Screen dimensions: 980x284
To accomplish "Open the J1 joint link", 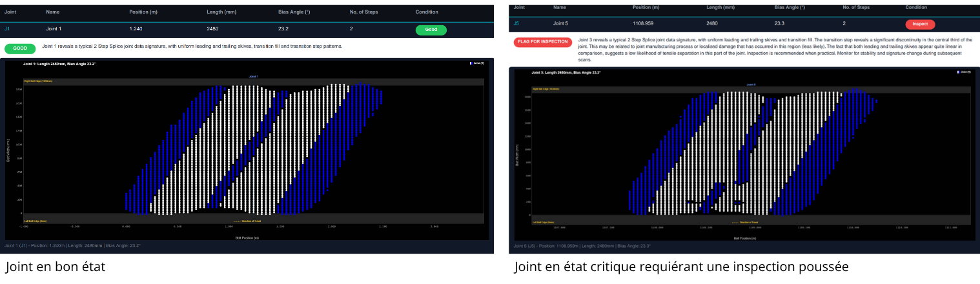I will pyautogui.click(x=7, y=29).
